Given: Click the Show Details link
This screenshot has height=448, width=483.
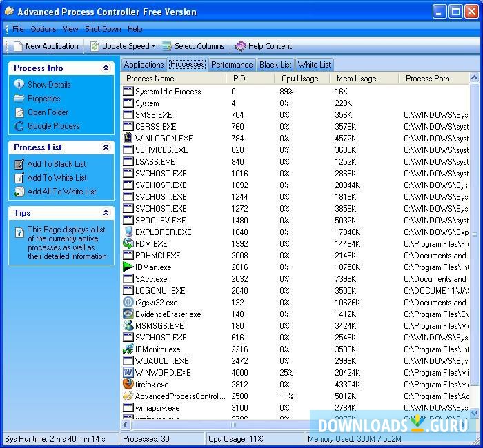Looking at the screenshot, I should pos(49,85).
